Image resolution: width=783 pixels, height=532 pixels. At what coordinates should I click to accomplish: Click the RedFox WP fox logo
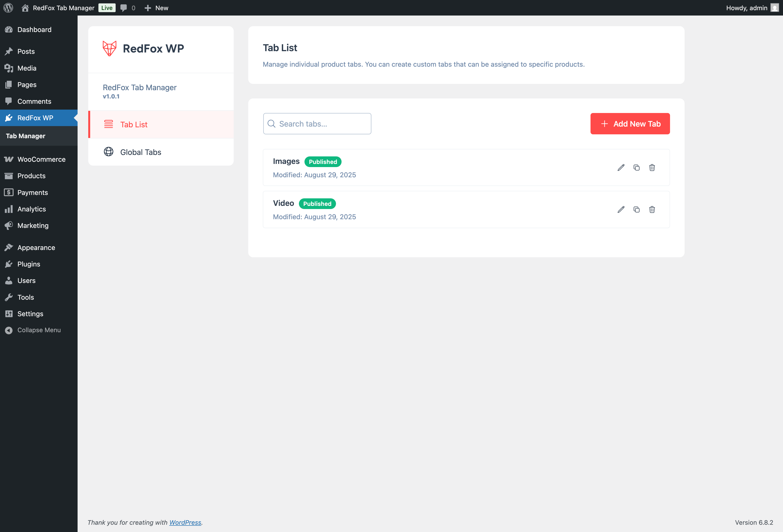(110, 48)
